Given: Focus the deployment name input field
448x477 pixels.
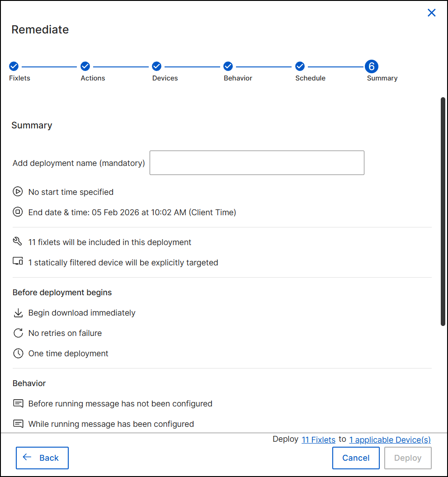Looking at the screenshot, I should [257, 163].
